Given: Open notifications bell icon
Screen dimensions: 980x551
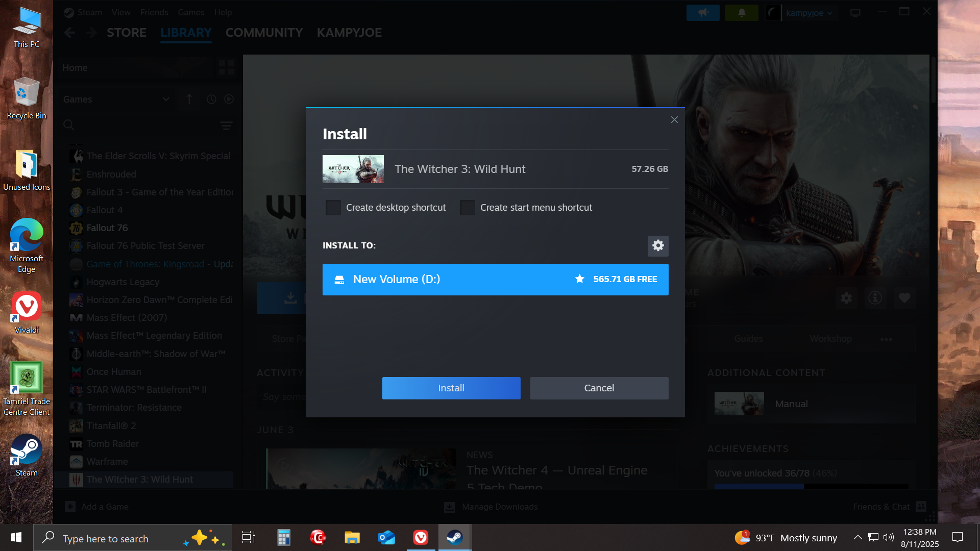Looking at the screenshot, I should 742,13.
